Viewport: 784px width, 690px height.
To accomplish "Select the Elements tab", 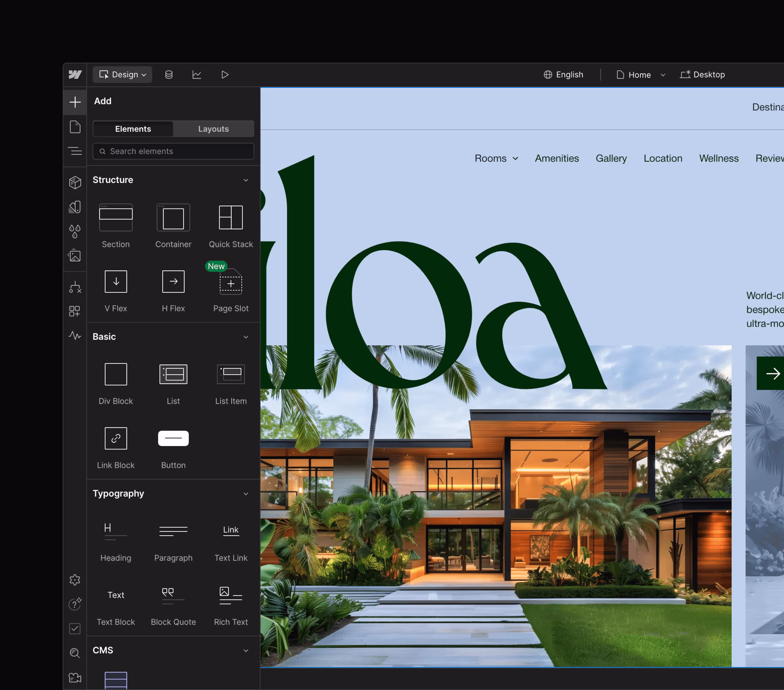I will coord(133,129).
